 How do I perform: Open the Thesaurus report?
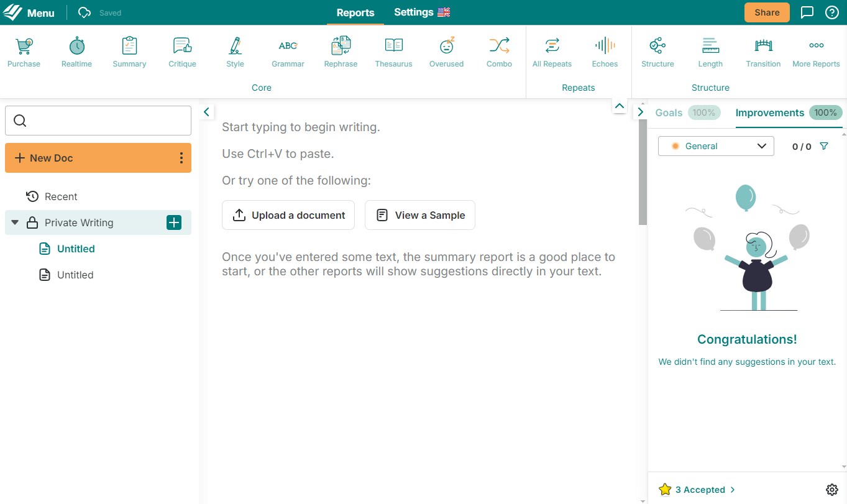pyautogui.click(x=393, y=52)
